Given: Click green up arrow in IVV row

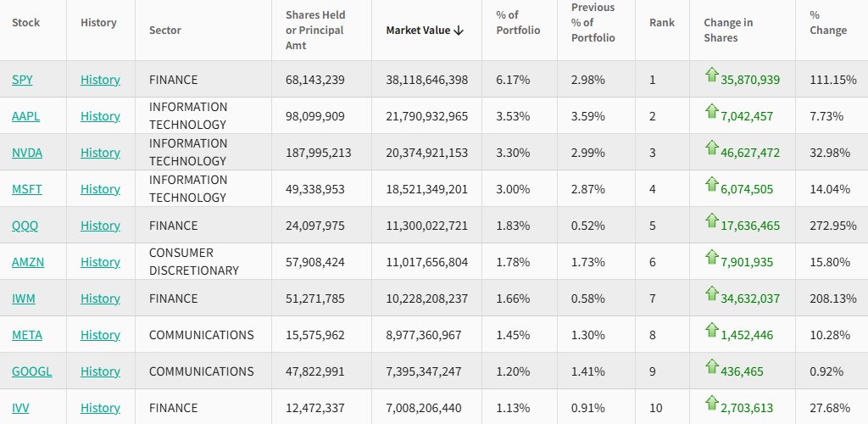Looking at the screenshot, I should coord(711,404).
